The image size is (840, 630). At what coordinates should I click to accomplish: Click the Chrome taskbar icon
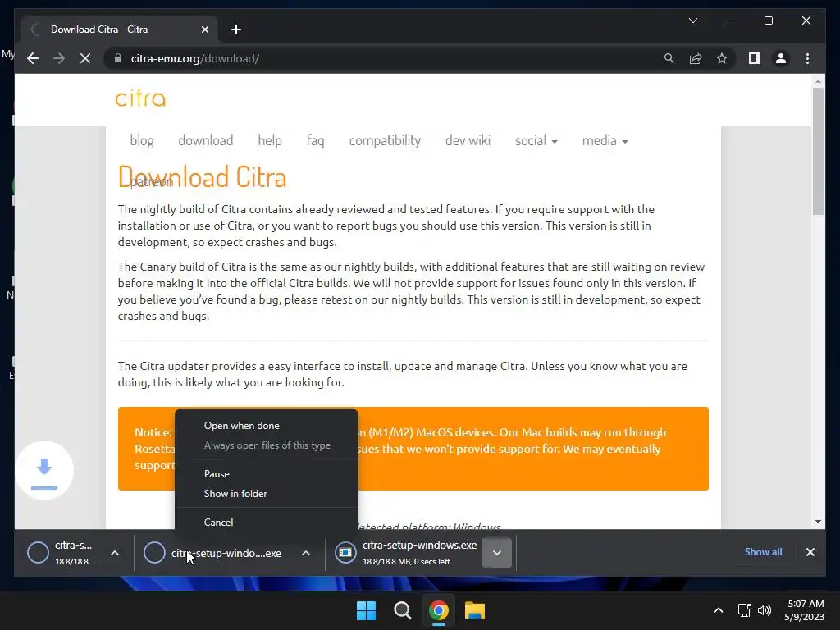point(438,610)
